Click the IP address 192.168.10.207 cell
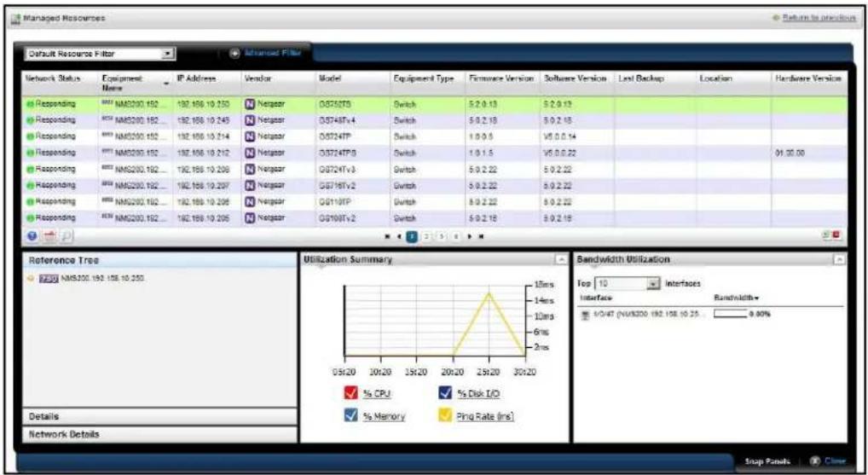868x475 pixels. tap(203, 185)
